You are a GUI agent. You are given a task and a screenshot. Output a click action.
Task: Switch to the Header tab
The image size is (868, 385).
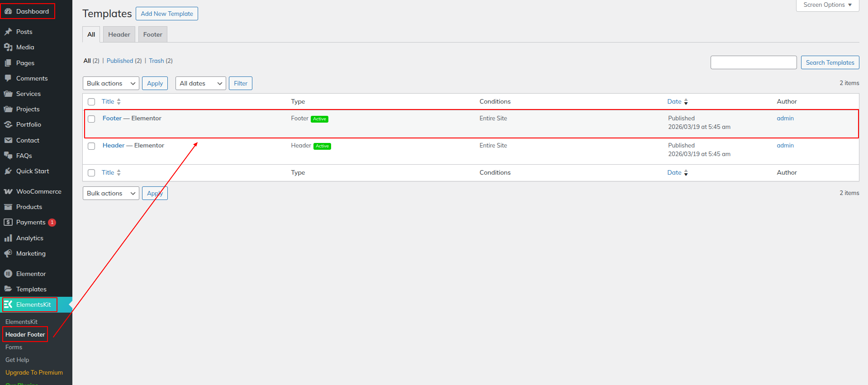tap(119, 34)
